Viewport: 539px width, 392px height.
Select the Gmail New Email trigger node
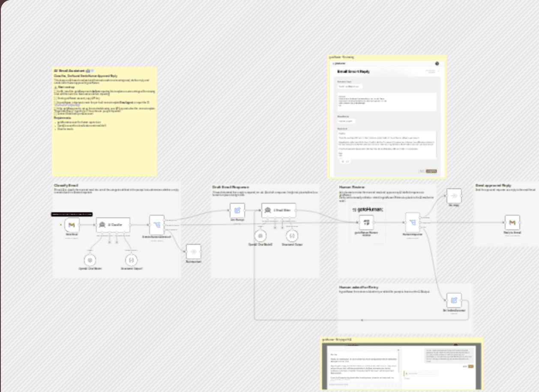[x=72, y=224]
